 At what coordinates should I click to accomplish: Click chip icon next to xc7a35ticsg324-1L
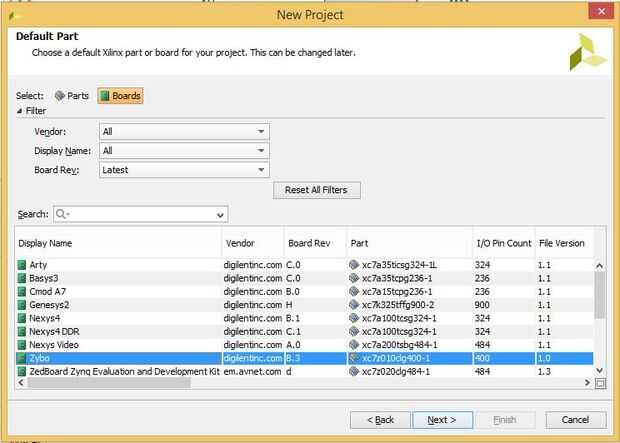[x=354, y=265]
